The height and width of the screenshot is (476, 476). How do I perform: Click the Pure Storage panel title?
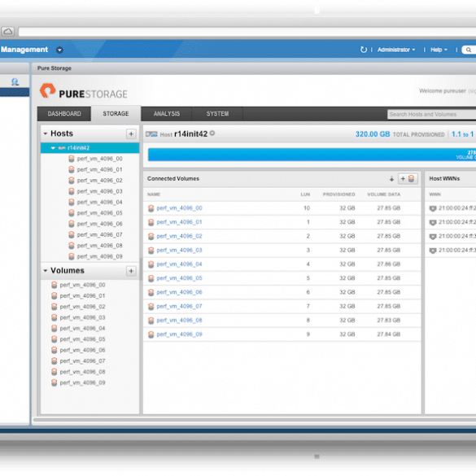click(x=55, y=68)
